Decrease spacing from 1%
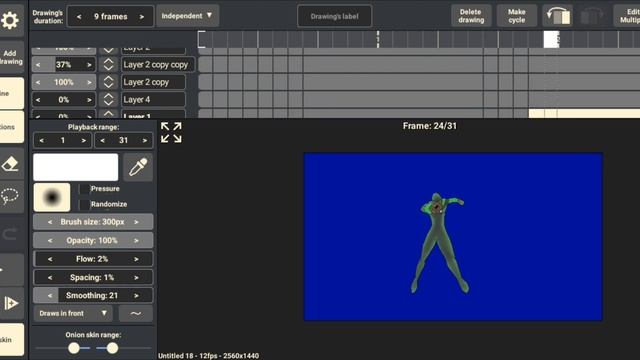The width and height of the screenshot is (640, 360). pyautogui.click(x=50, y=278)
